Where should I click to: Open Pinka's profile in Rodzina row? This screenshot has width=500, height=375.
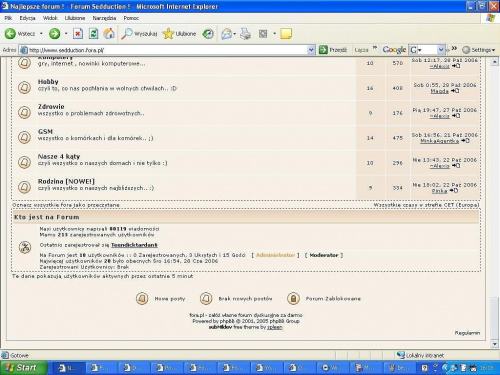point(439,191)
